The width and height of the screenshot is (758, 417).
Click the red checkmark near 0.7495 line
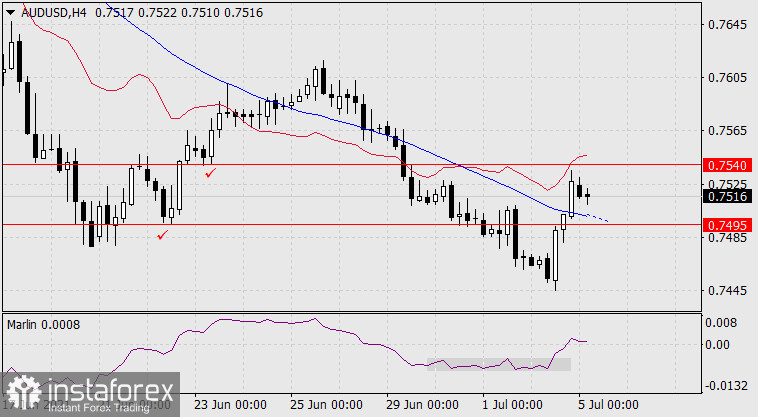162,235
